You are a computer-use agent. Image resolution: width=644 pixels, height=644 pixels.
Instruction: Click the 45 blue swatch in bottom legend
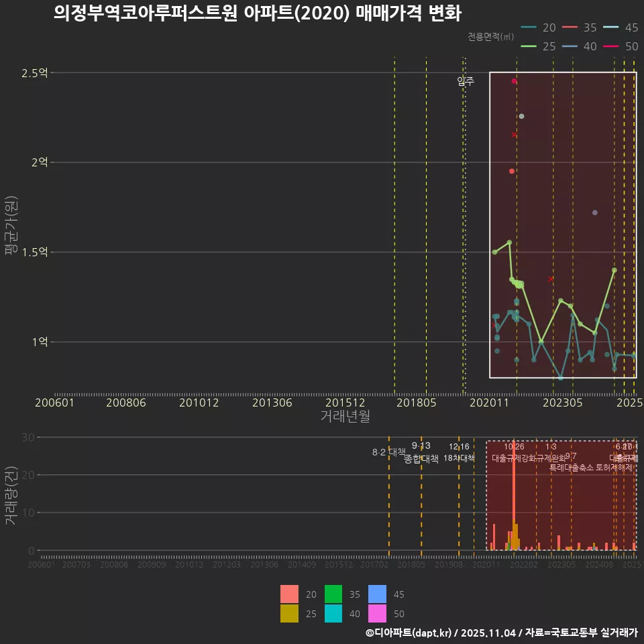point(378,594)
